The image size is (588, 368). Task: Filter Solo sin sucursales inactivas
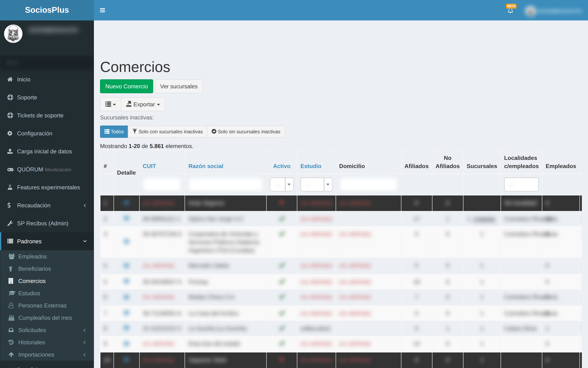click(246, 132)
